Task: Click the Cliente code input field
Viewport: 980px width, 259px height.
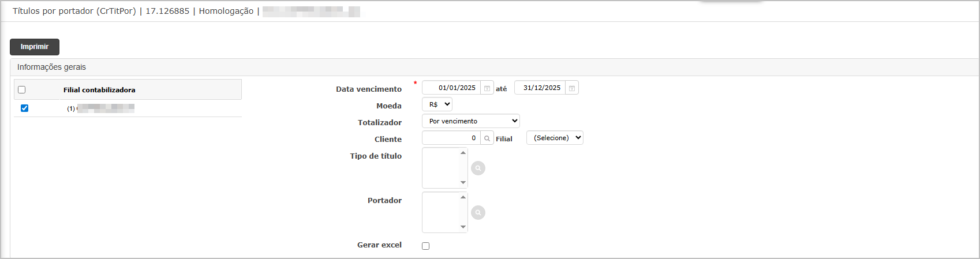Action: [x=451, y=138]
